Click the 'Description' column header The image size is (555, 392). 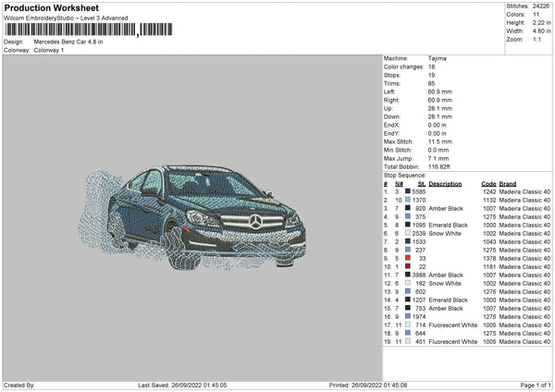coord(445,184)
